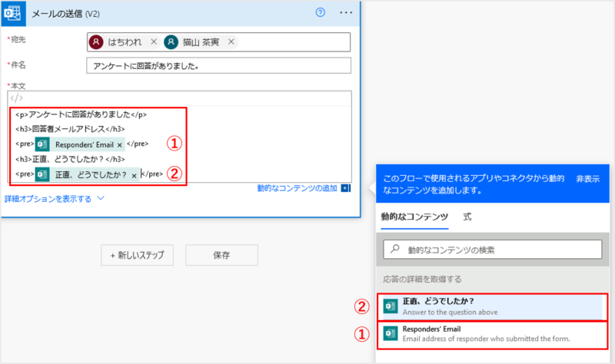
Task: Open the help question mark icon
Action: [321, 13]
